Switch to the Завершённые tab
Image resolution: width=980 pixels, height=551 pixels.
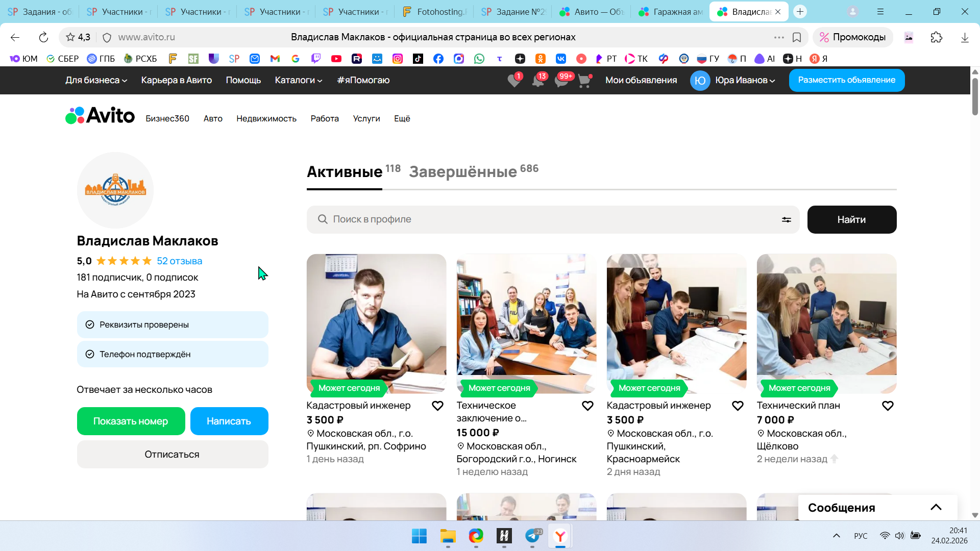point(463,172)
